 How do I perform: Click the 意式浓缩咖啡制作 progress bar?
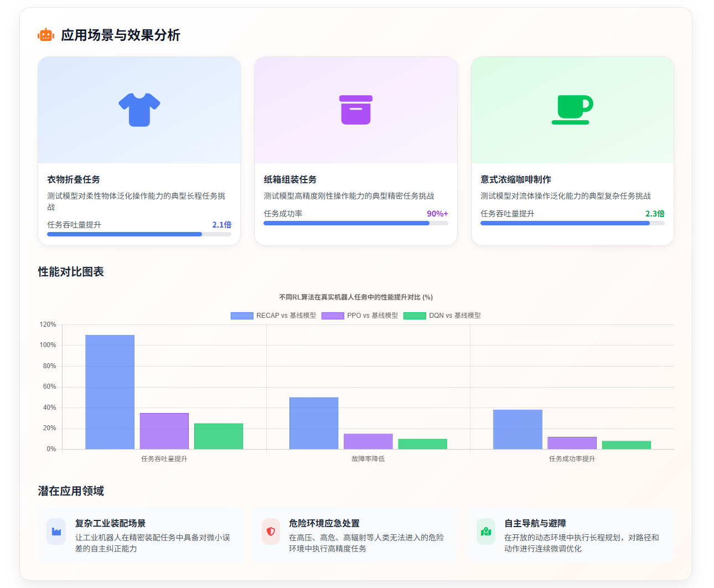[572, 223]
